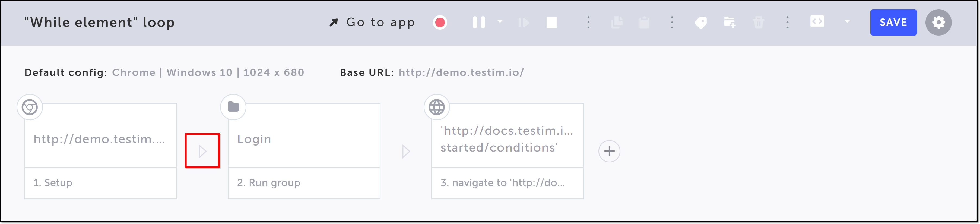Click the red record button
The image size is (980, 224).
(x=440, y=23)
